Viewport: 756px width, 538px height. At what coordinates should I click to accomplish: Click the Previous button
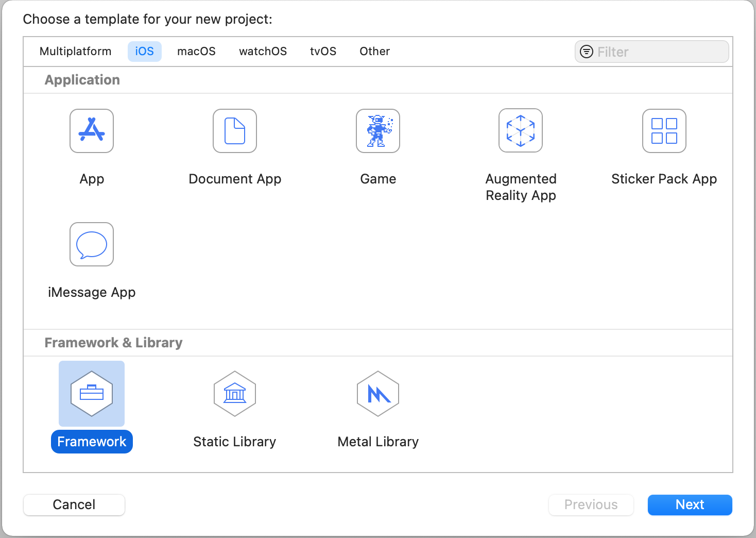(x=591, y=505)
